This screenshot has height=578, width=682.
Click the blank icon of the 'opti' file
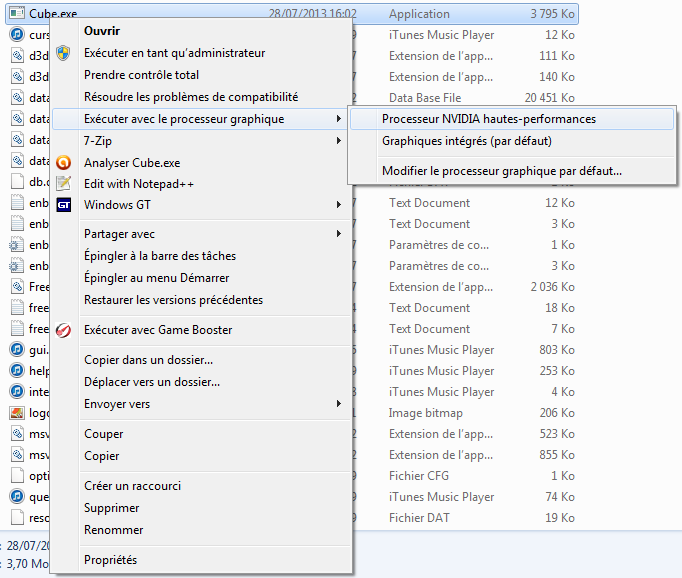tap(17, 475)
